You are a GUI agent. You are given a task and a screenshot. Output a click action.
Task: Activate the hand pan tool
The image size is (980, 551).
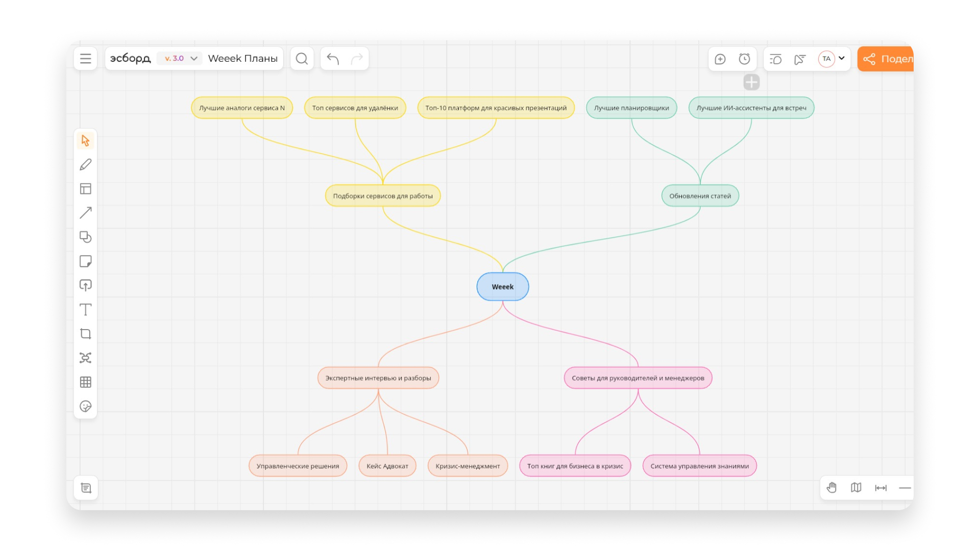(832, 488)
